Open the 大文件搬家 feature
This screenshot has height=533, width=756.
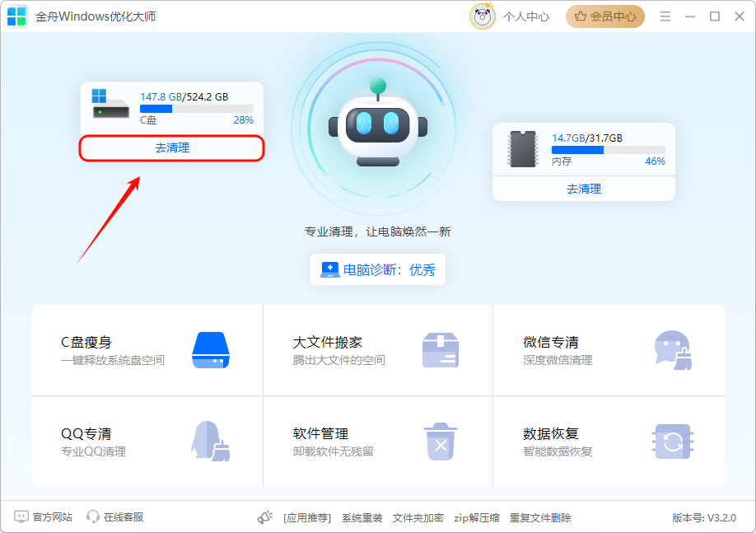pos(378,350)
